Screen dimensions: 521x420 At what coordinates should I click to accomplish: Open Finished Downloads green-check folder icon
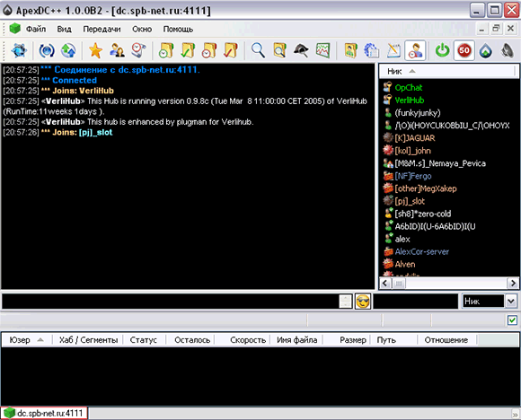(188, 51)
